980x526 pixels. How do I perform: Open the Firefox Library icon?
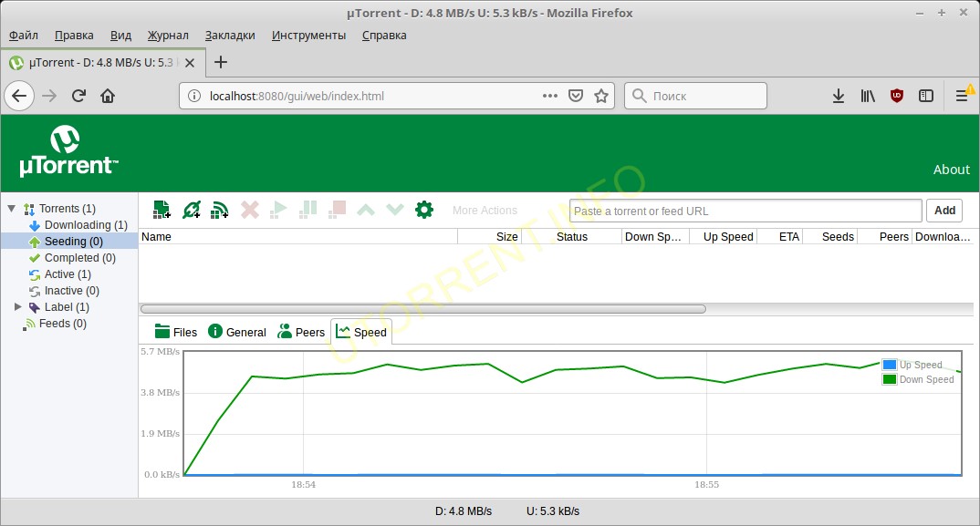click(x=868, y=97)
